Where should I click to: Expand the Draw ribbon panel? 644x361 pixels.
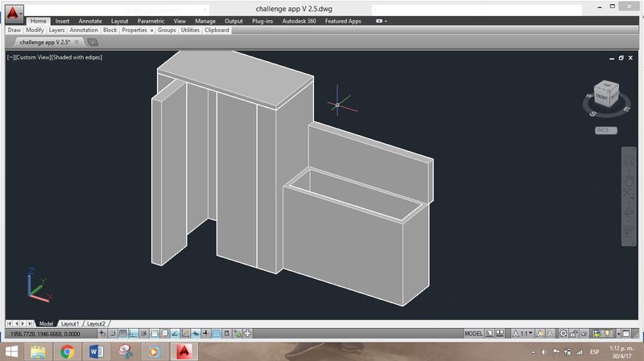[x=14, y=30]
